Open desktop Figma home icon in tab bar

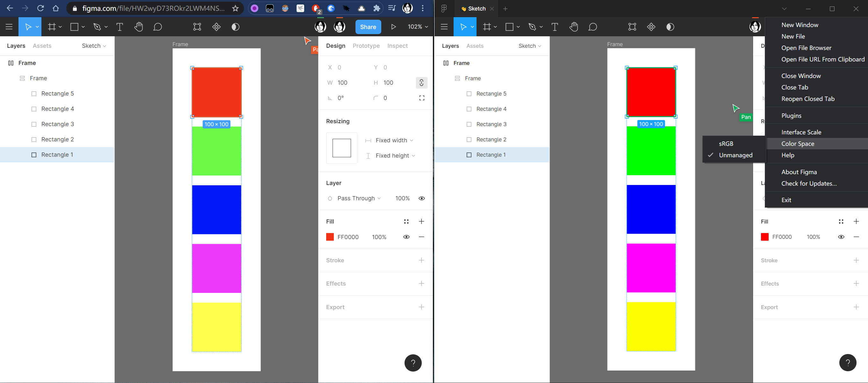click(444, 8)
